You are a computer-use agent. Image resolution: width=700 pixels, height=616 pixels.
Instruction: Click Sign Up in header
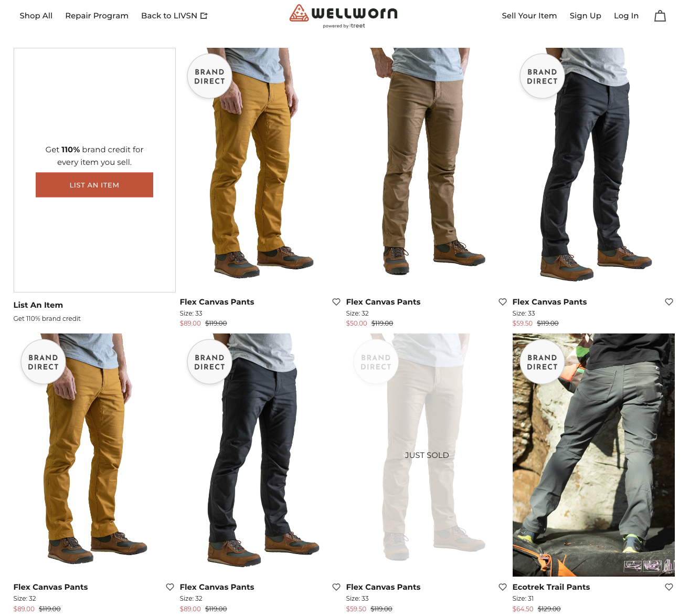tap(585, 16)
